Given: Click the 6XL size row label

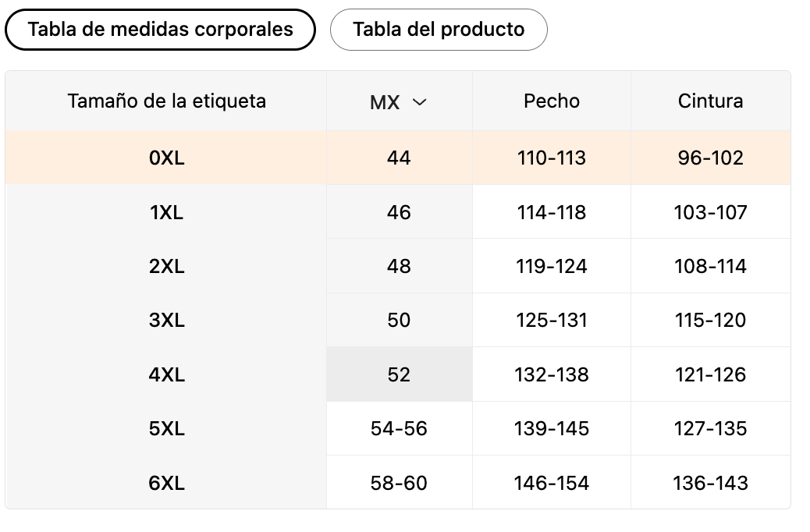Looking at the screenshot, I should coord(166,483).
